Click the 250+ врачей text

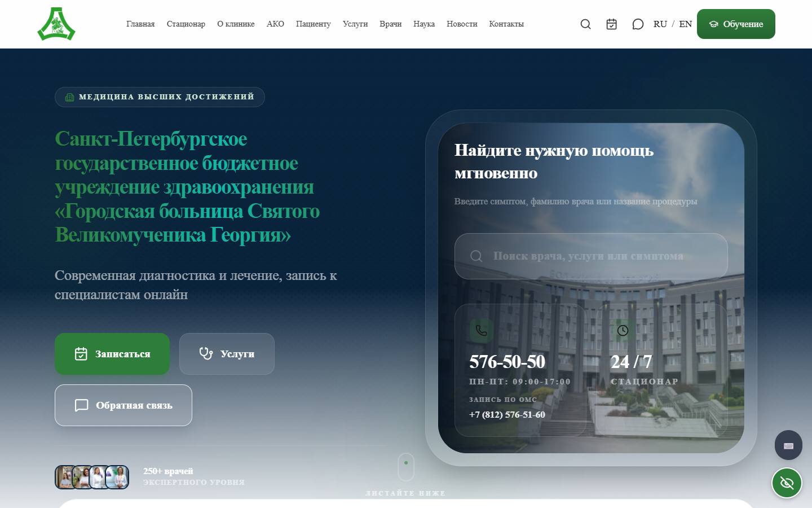[168, 471]
